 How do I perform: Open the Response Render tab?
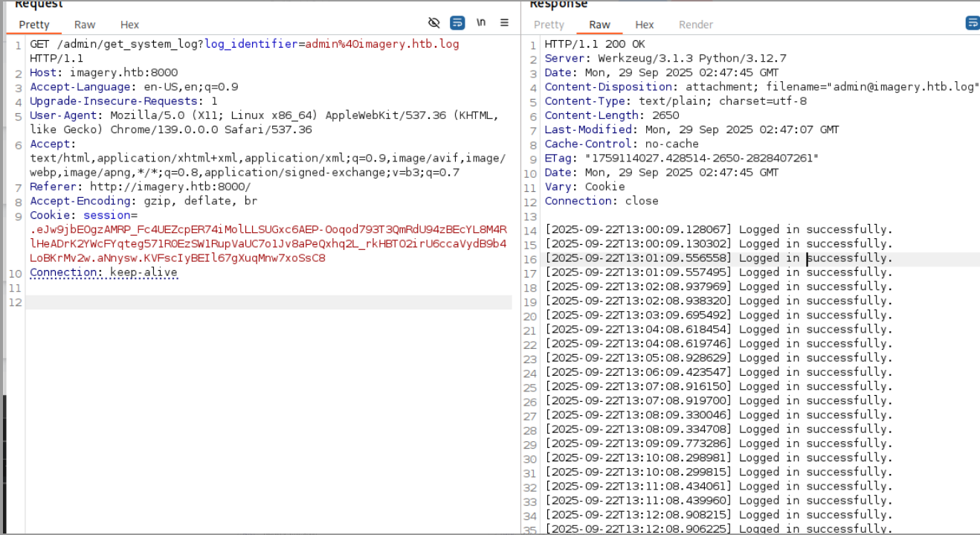pyautogui.click(x=696, y=25)
